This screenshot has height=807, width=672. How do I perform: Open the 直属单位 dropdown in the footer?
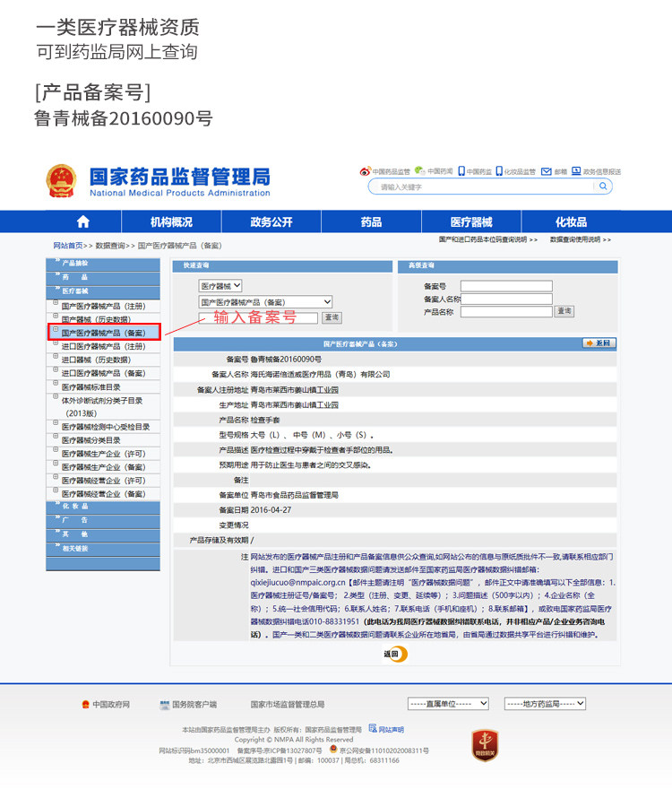[448, 704]
